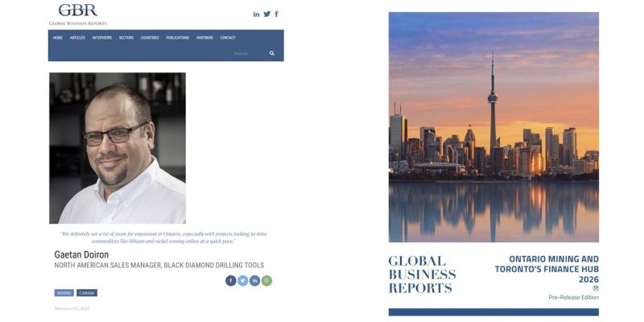Click the search magnifier icon
The width and height of the screenshot is (644, 322).
point(272,53)
